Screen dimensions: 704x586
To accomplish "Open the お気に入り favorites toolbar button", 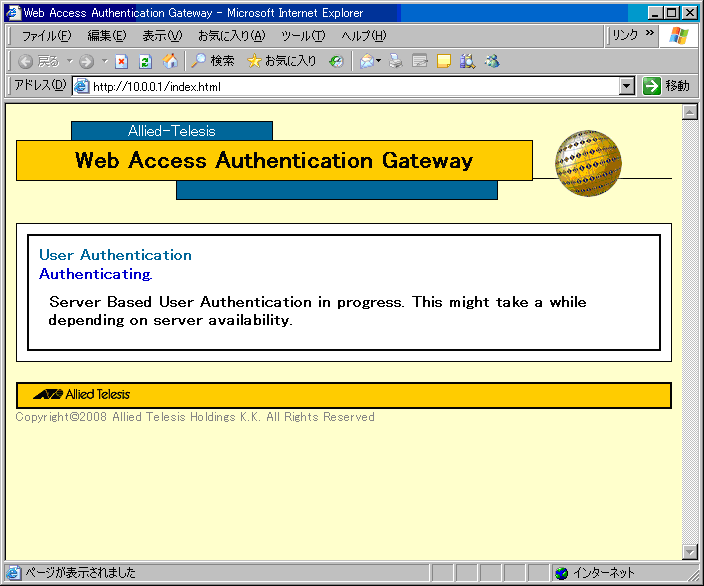I will 282,61.
